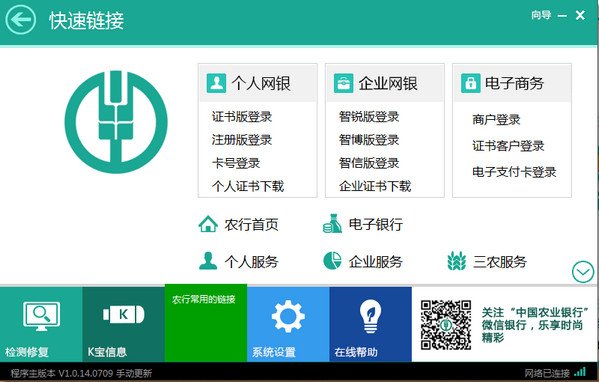Screen dimensions: 599x382
Task: Open the K宝信息 USB key tile
Action: tap(123, 324)
